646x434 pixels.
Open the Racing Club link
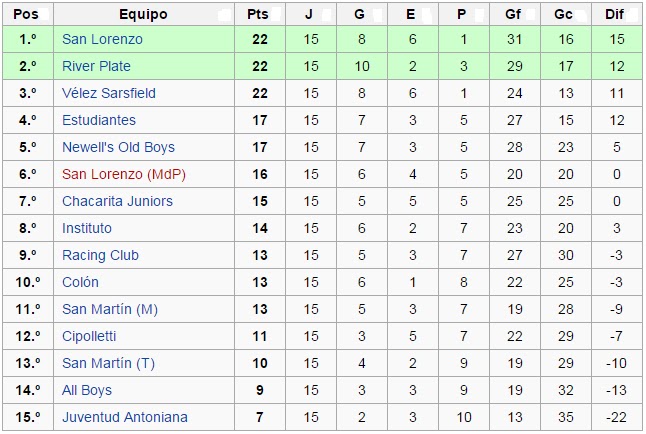[100, 255]
